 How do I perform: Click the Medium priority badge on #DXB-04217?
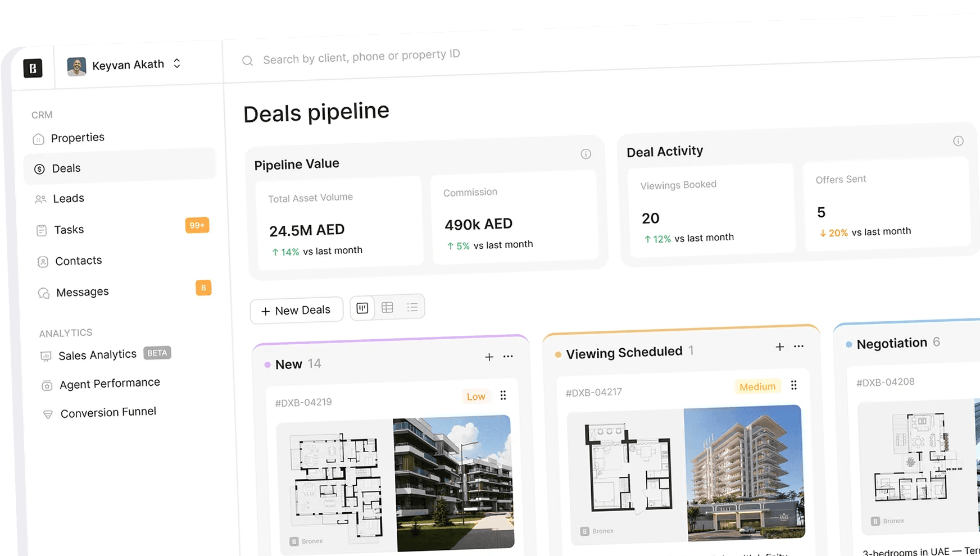point(757,386)
